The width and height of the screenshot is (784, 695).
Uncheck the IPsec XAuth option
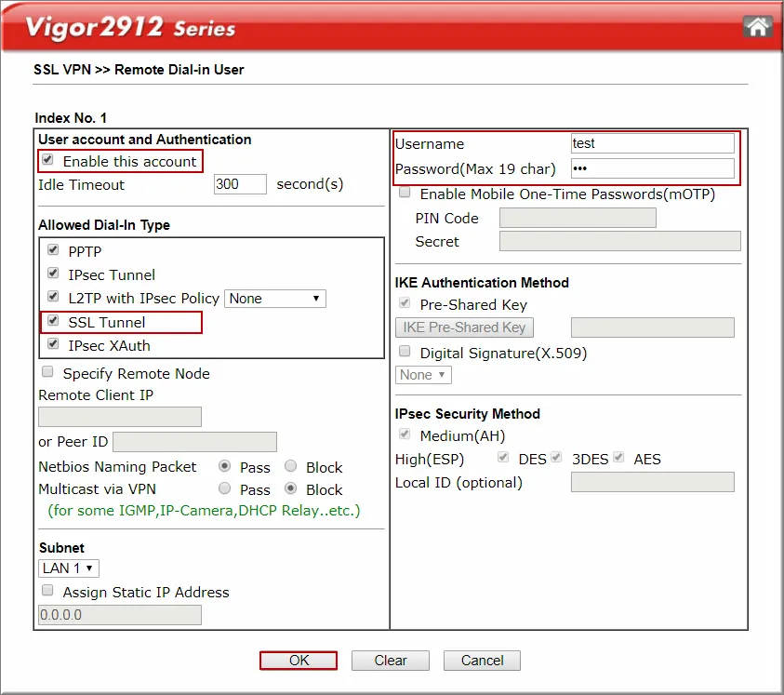pos(52,342)
